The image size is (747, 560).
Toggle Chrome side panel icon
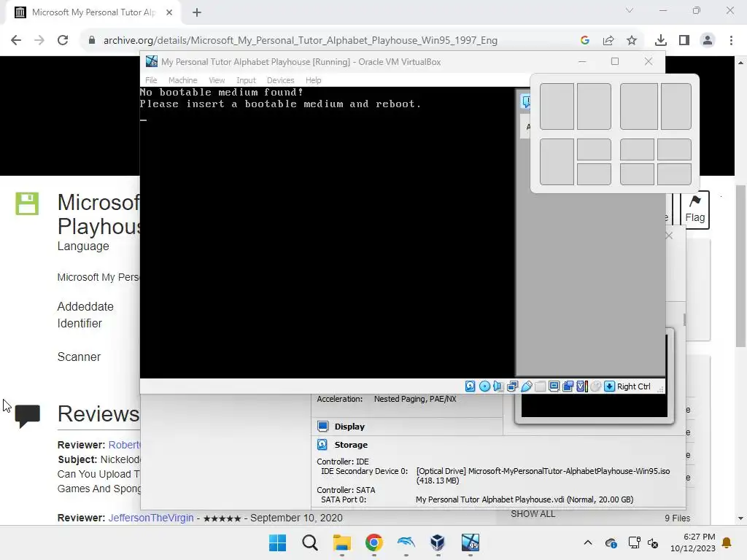pyautogui.click(x=684, y=41)
